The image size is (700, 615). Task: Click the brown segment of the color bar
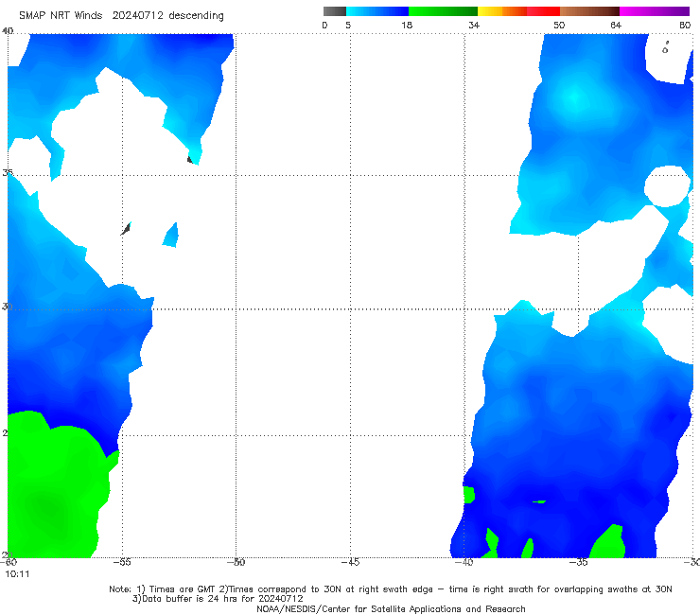pos(589,11)
